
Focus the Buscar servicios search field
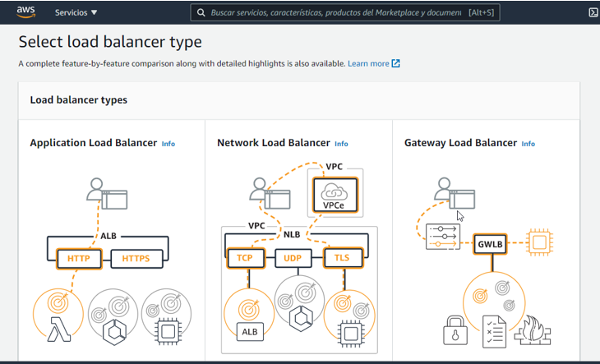[345, 12]
